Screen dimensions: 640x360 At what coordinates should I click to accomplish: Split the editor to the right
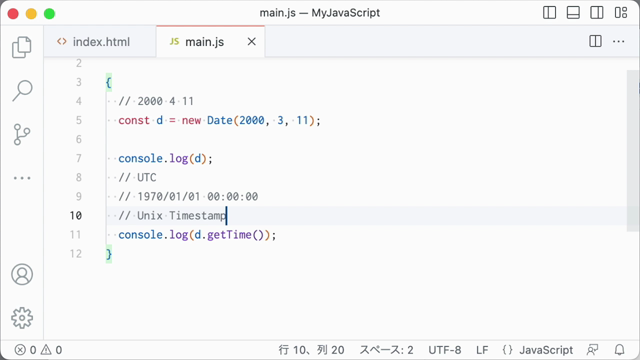595,41
